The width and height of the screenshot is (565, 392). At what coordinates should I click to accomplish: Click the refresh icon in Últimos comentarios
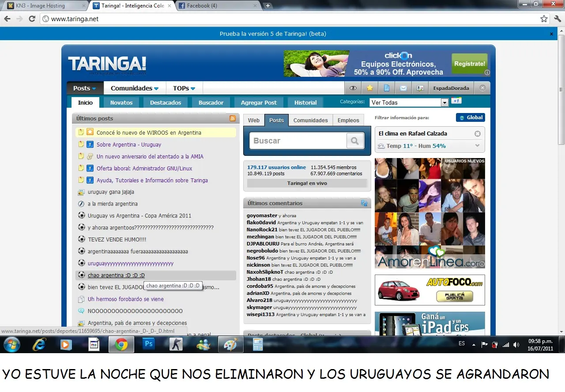[364, 203]
